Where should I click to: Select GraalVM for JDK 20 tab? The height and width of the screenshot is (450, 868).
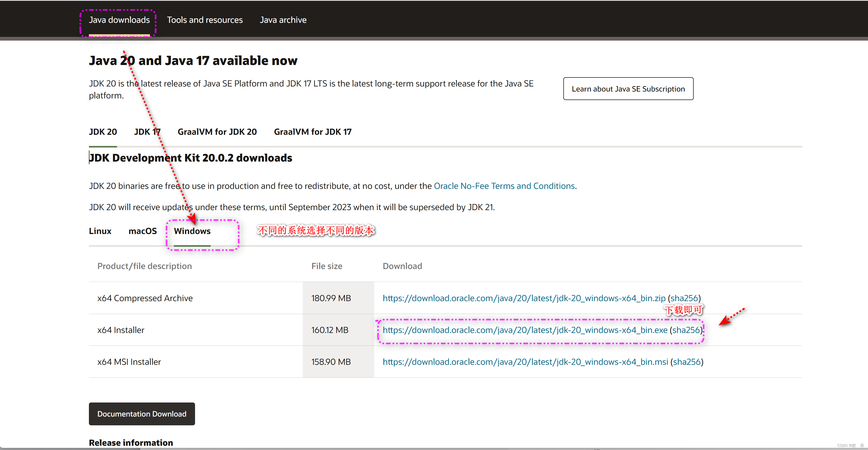pyautogui.click(x=217, y=132)
